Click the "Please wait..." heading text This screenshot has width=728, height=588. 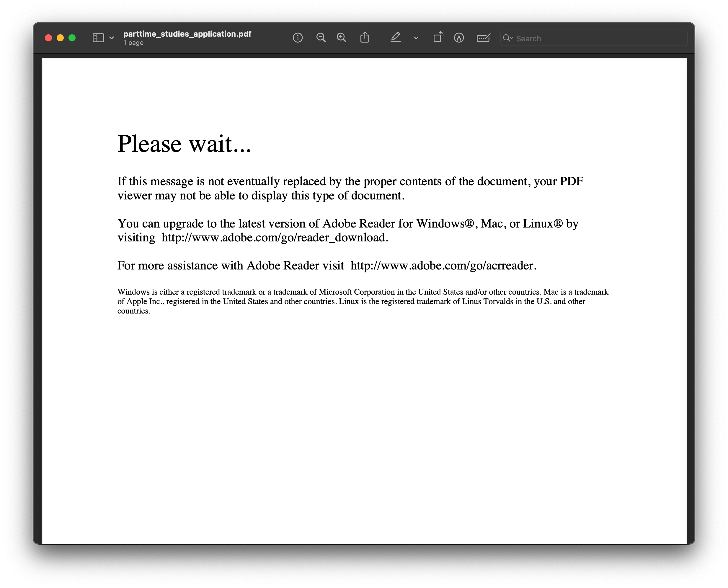(x=184, y=144)
